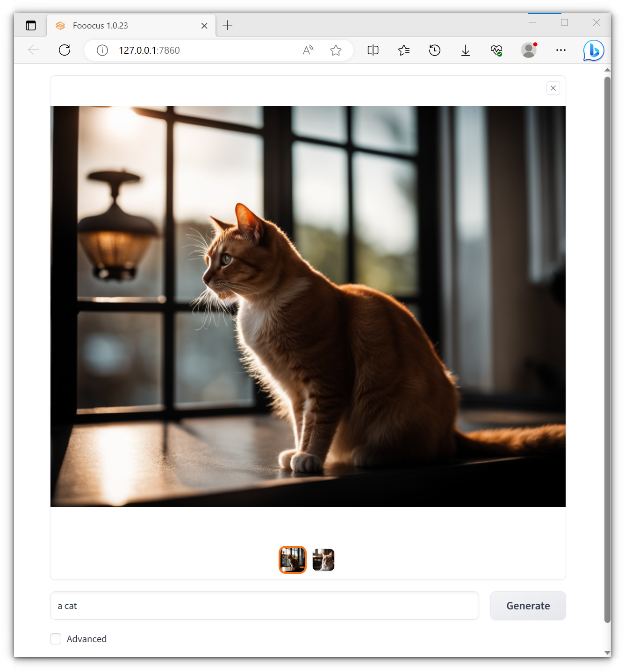Open browsing history
625x672 pixels.
click(434, 50)
